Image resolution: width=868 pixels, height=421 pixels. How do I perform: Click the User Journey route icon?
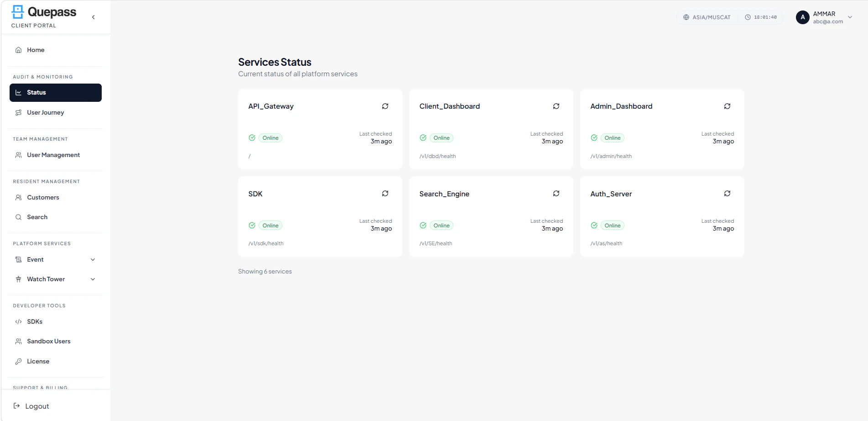coord(18,112)
